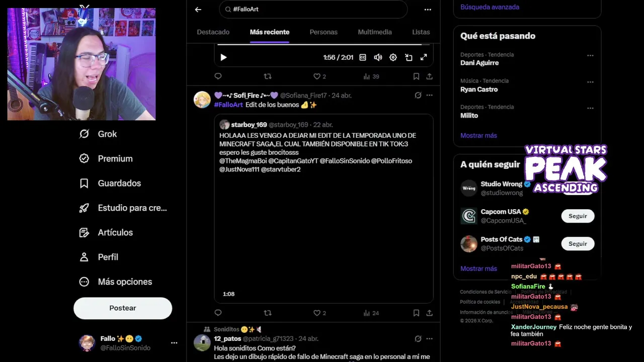Play the video at 1:56
Image resolution: width=644 pixels, height=362 pixels.
coord(223,57)
